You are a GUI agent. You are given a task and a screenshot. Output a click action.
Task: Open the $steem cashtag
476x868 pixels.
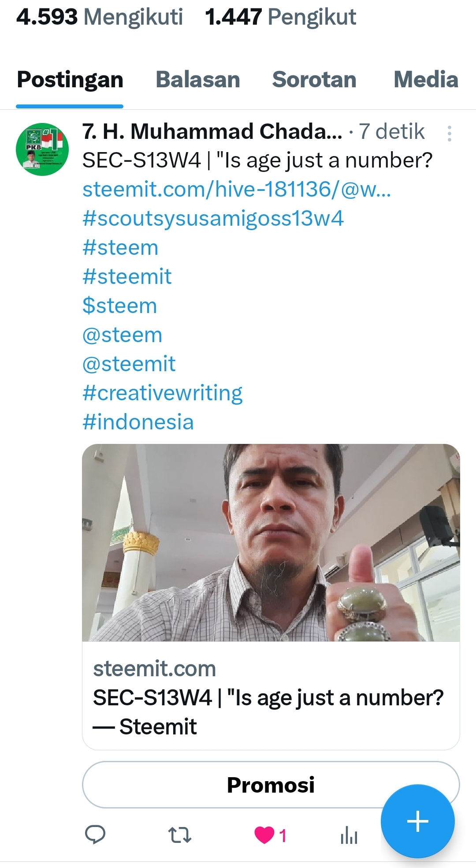click(x=119, y=305)
